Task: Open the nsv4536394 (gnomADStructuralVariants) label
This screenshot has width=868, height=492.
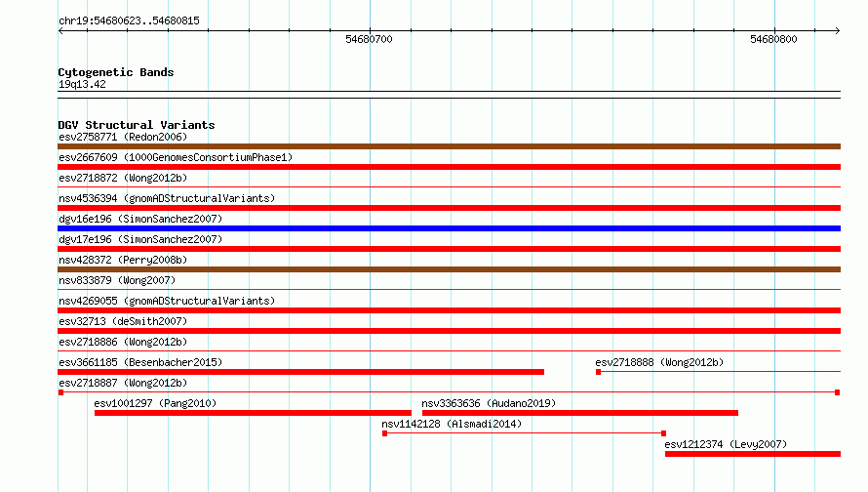Action: pyautogui.click(x=167, y=198)
